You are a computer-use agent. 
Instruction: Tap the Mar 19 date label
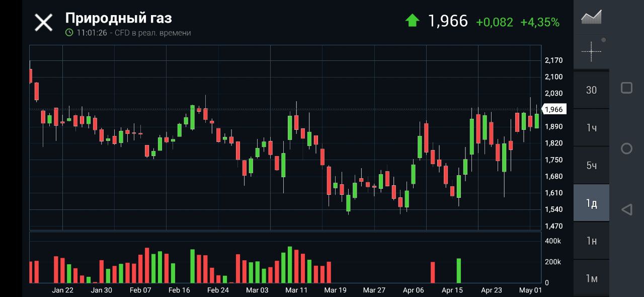tap(335, 290)
